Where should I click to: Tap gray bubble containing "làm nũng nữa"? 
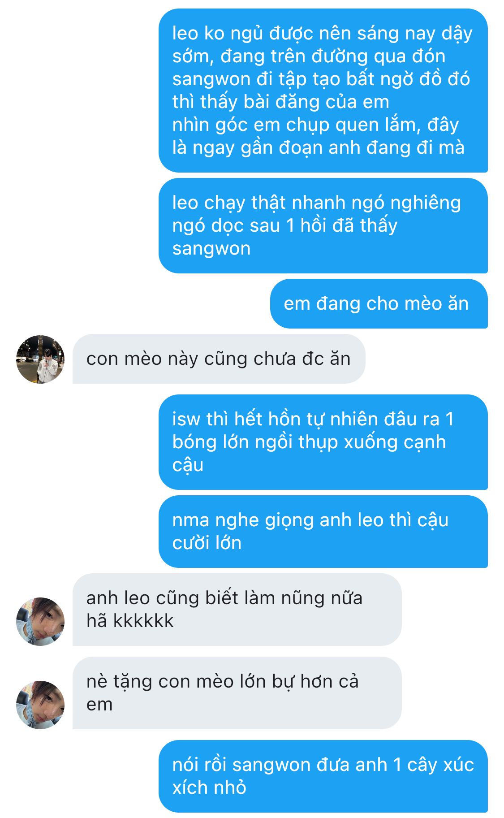(237, 610)
